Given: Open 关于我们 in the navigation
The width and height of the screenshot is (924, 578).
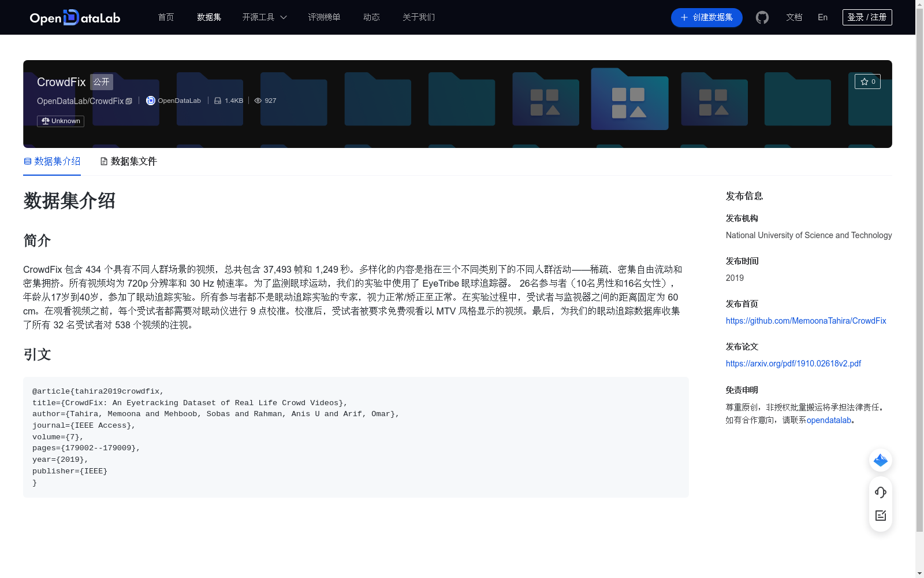Looking at the screenshot, I should click(419, 17).
